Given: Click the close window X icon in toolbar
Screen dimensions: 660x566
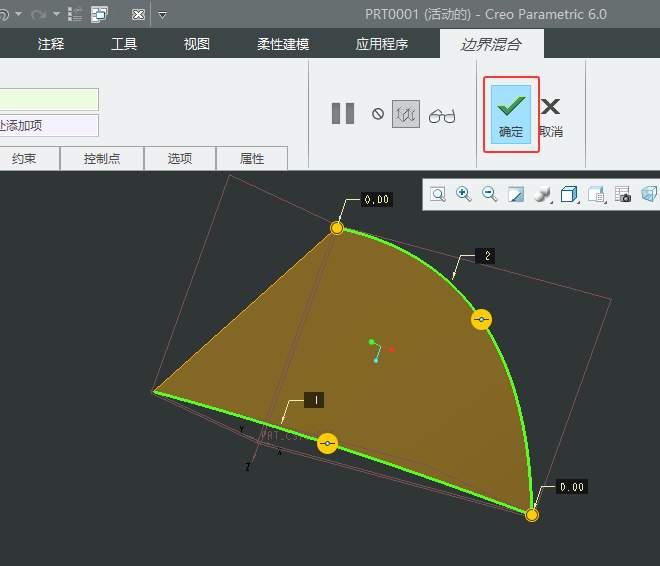Looking at the screenshot, I should [x=138, y=15].
